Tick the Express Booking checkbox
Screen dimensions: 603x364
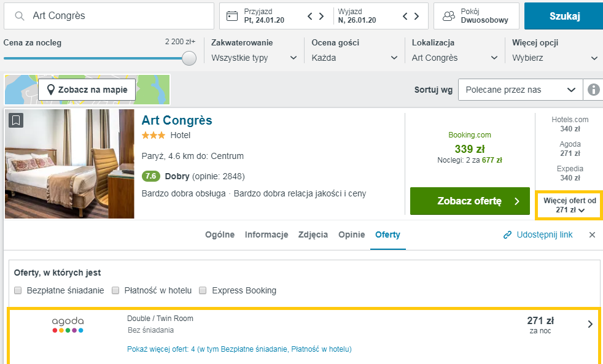click(x=203, y=290)
